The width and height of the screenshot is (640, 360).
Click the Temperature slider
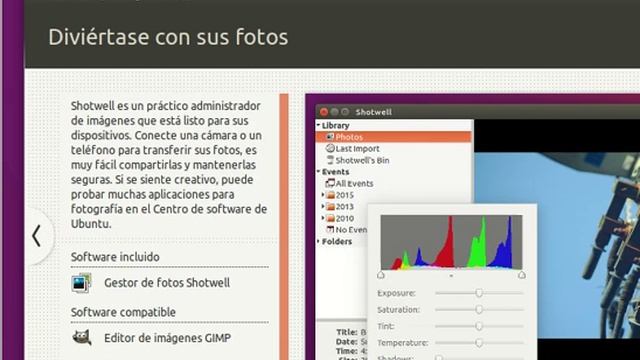479,342
